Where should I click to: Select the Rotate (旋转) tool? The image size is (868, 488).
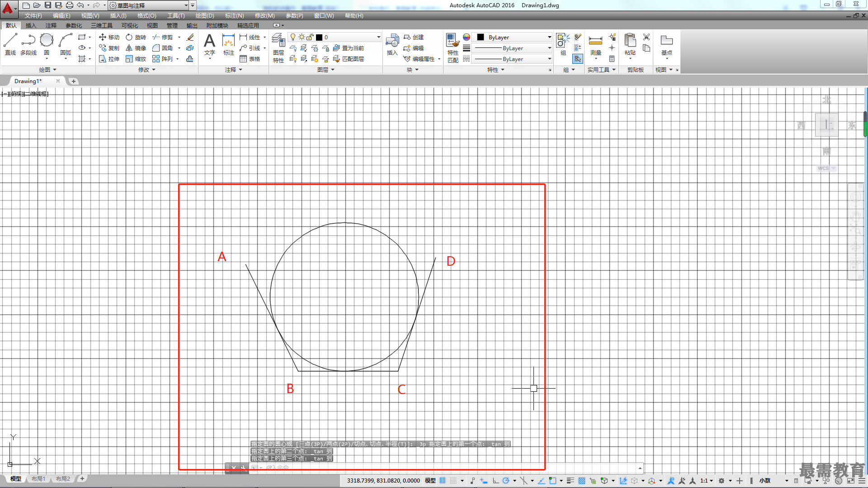pos(136,37)
